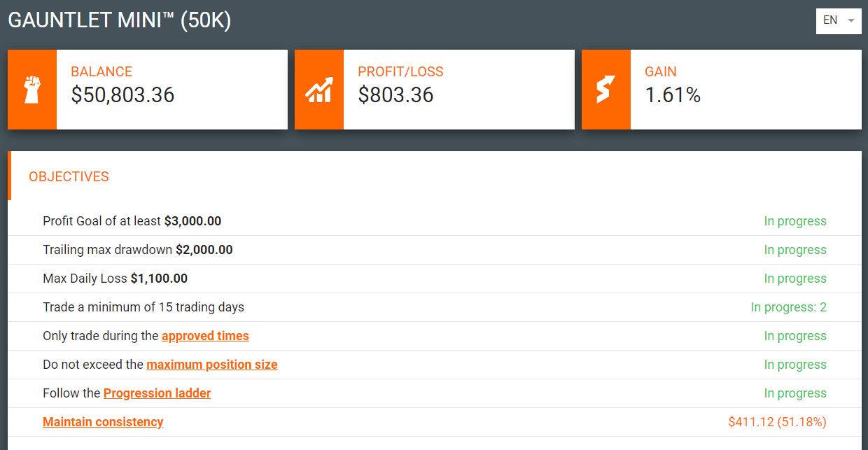Click the Trailing max drawdown row
The height and width of the screenshot is (450, 868).
coord(435,250)
